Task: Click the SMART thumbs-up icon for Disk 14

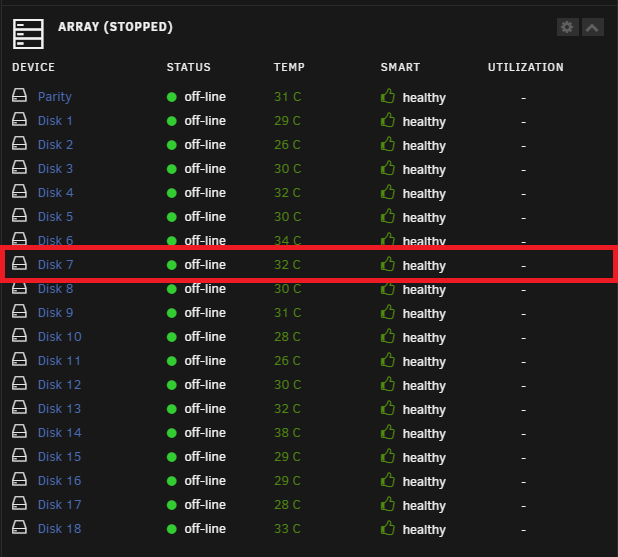Action: point(388,432)
